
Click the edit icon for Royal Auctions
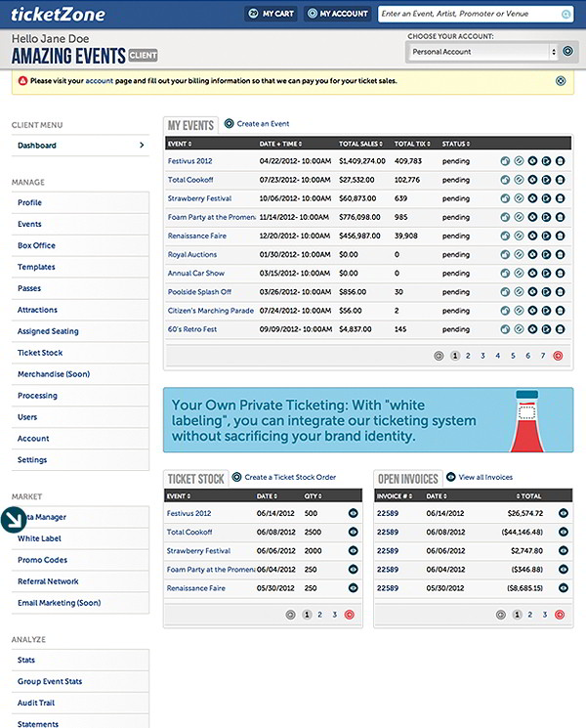click(546, 254)
